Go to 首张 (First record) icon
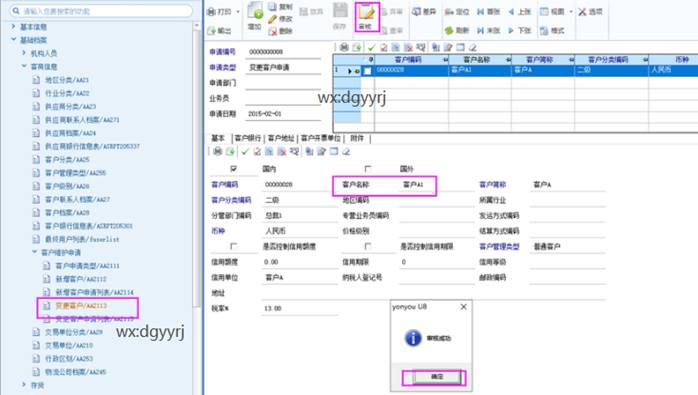The height and width of the screenshot is (395, 698). pos(480,12)
